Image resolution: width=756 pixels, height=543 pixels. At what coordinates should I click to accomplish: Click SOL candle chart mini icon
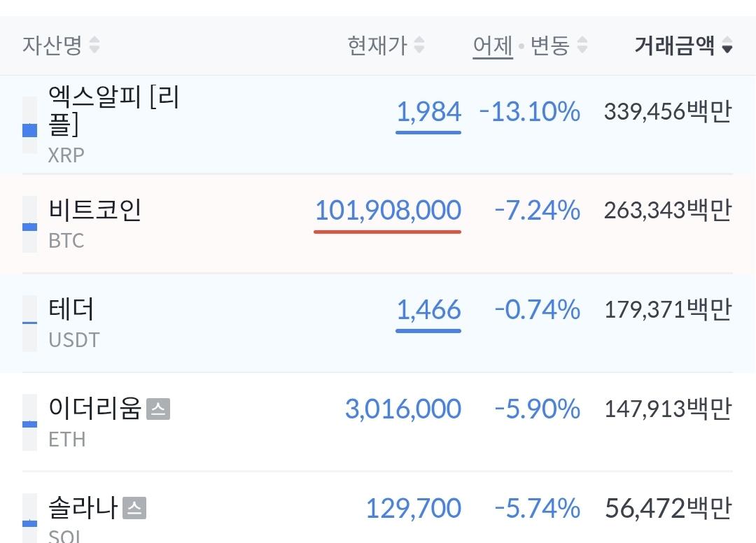(30, 518)
